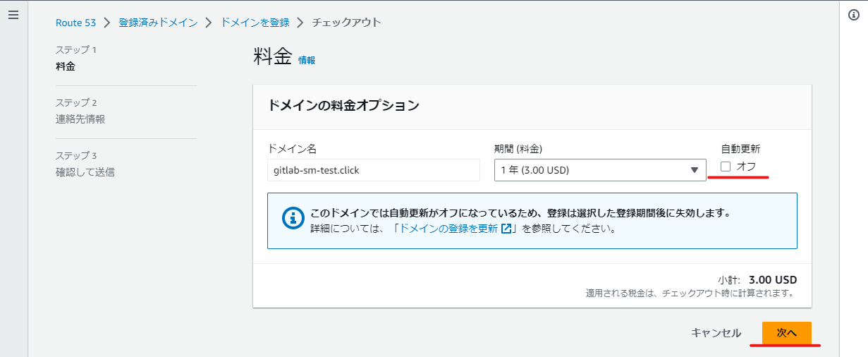This screenshot has width=868, height=357.
Task: Click the ドメインの料金オプション heading
Action: pyautogui.click(x=343, y=106)
